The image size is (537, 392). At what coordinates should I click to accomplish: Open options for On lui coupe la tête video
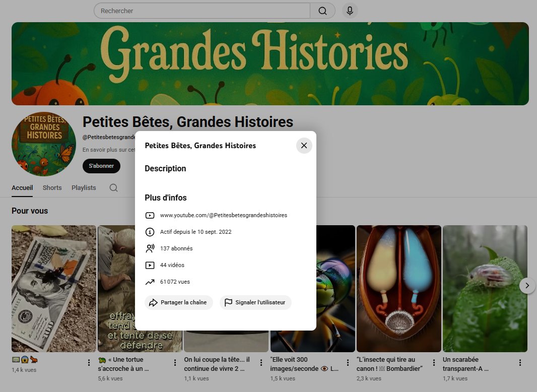[x=261, y=363]
